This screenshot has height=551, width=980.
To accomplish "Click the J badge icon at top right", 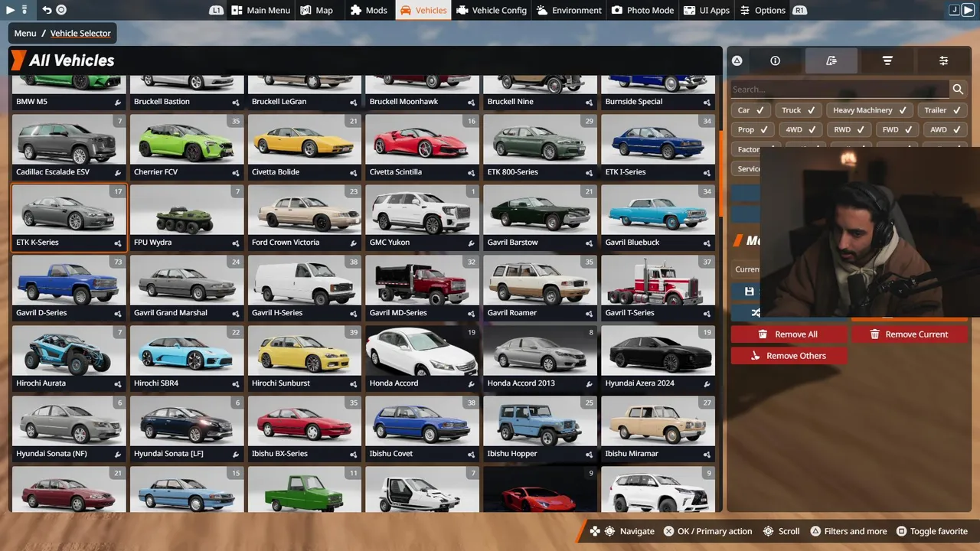I will pos(954,10).
